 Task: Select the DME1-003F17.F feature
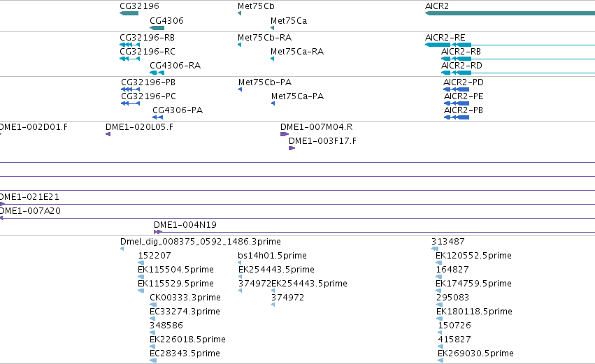tap(292, 148)
